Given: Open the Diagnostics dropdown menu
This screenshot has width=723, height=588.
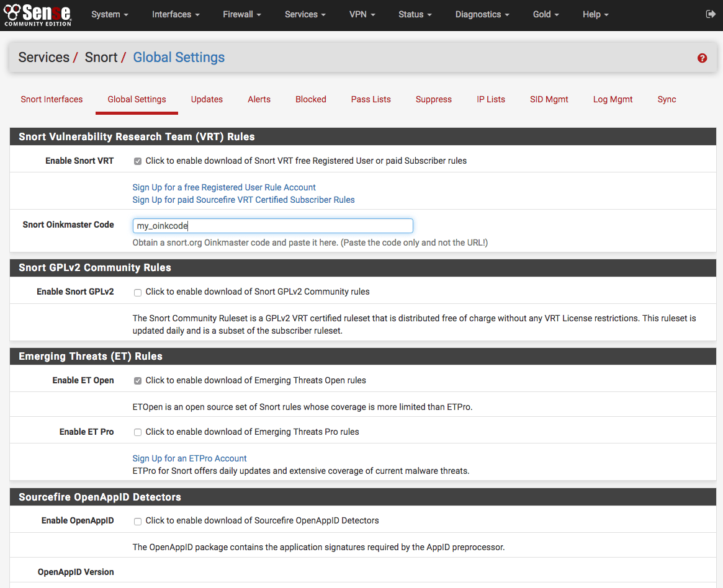Looking at the screenshot, I should tap(482, 14).
